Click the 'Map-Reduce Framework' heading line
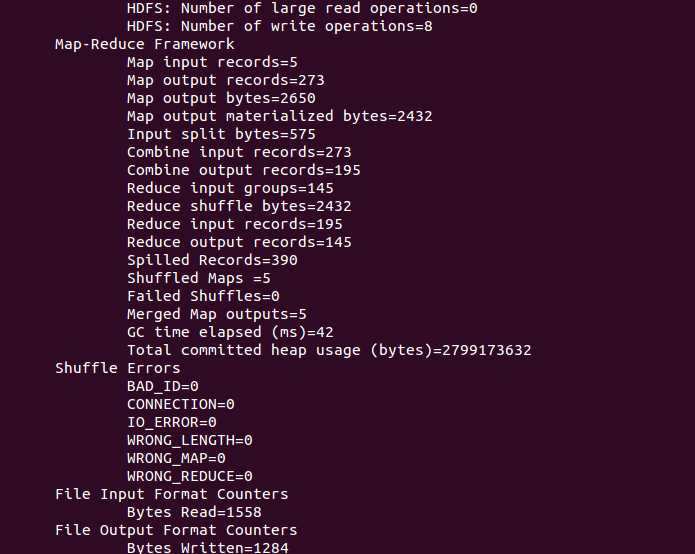 tap(144, 44)
